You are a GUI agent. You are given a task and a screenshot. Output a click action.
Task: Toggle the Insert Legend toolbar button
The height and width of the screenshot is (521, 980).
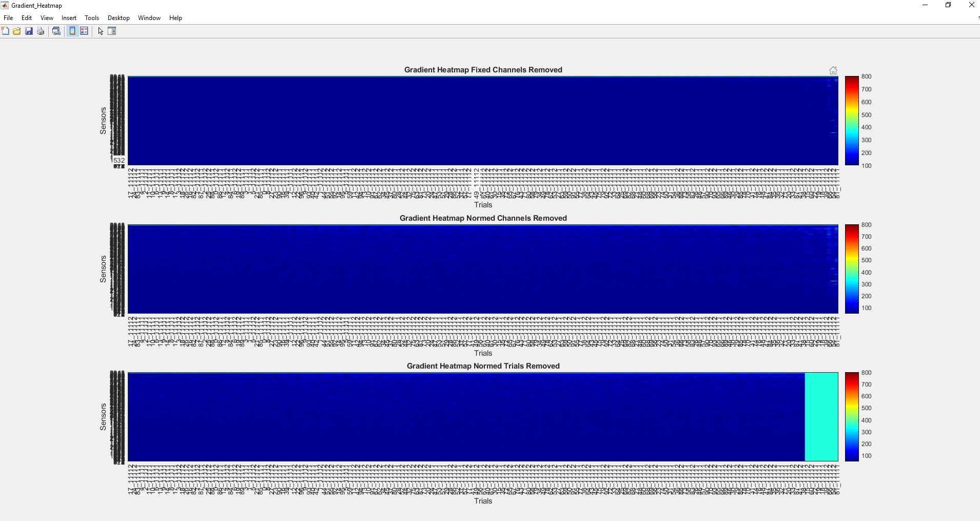[84, 31]
